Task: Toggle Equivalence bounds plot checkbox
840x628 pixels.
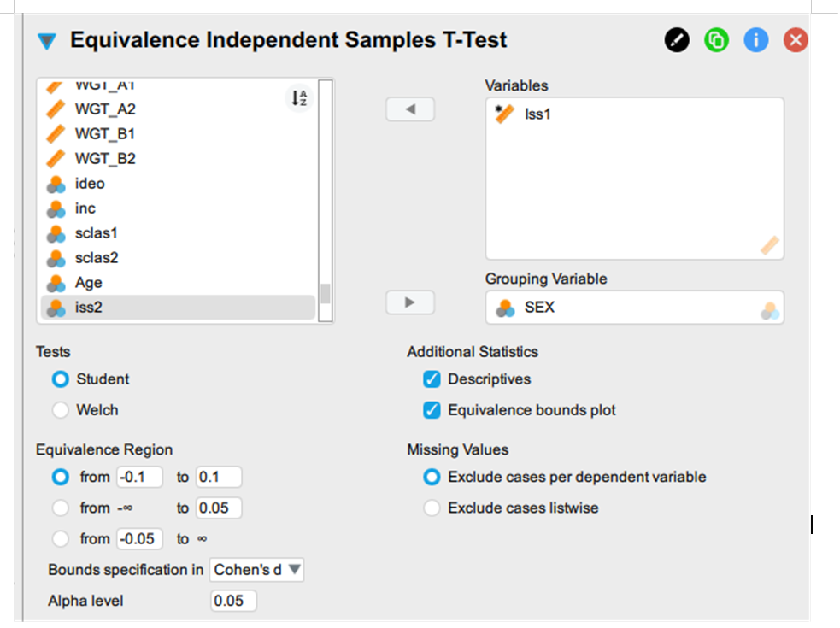Action: (x=432, y=410)
